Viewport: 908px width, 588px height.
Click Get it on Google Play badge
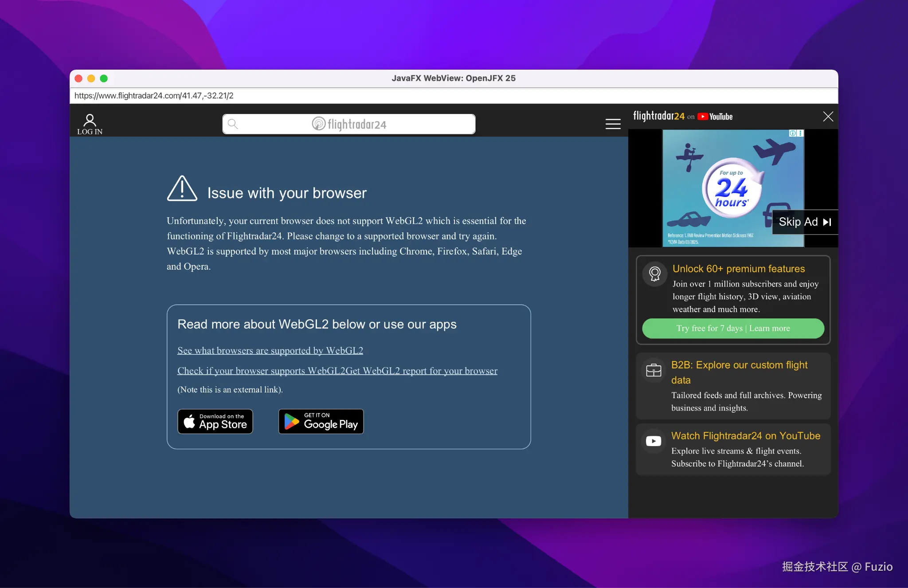(x=321, y=421)
